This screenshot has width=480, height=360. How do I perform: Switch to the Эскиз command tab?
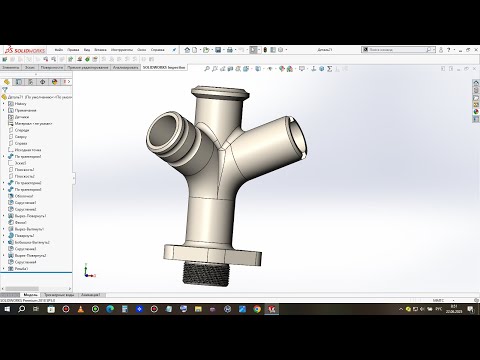(30, 68)
